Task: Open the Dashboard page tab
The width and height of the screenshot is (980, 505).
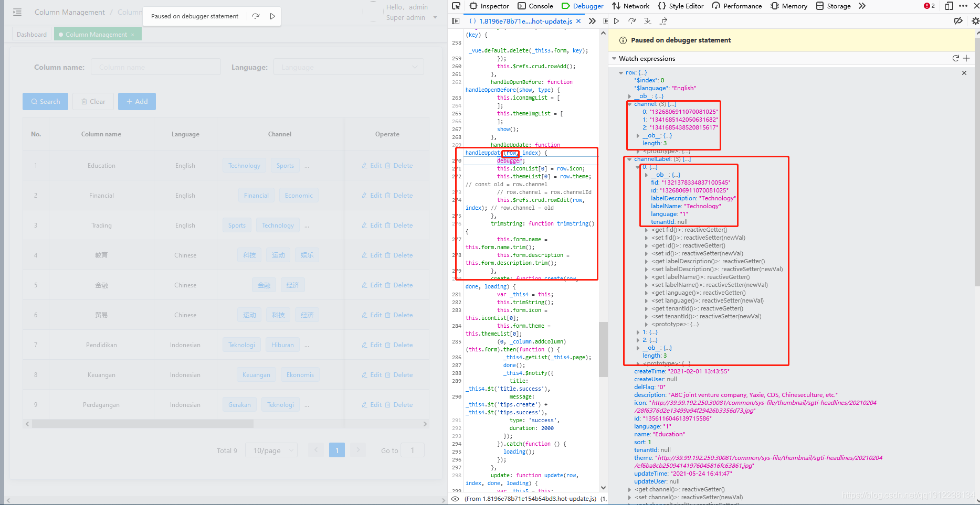Action: (31, 35)
